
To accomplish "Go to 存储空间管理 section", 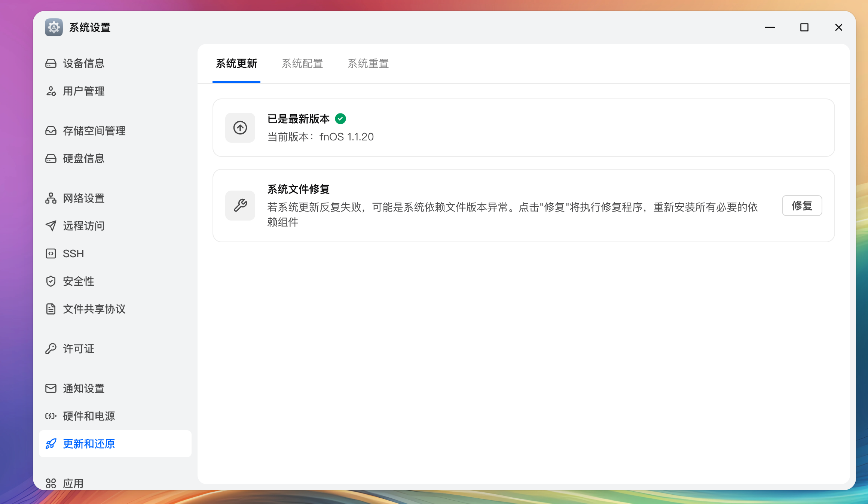I will (x=94, y=131).
